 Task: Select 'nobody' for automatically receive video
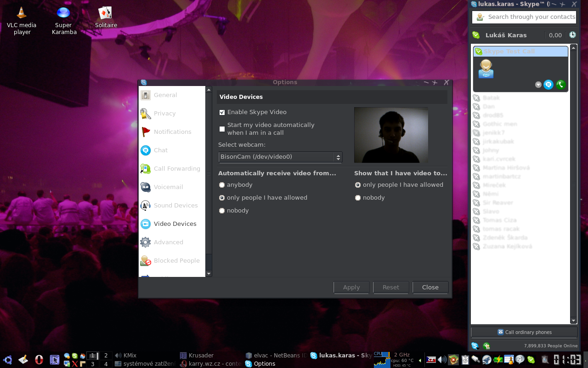(222, 211)
